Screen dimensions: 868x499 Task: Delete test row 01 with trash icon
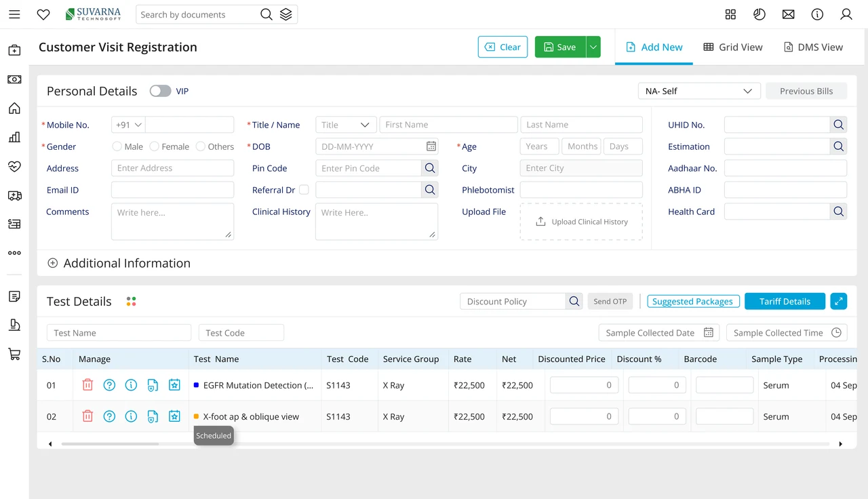(x=87, y=385)
